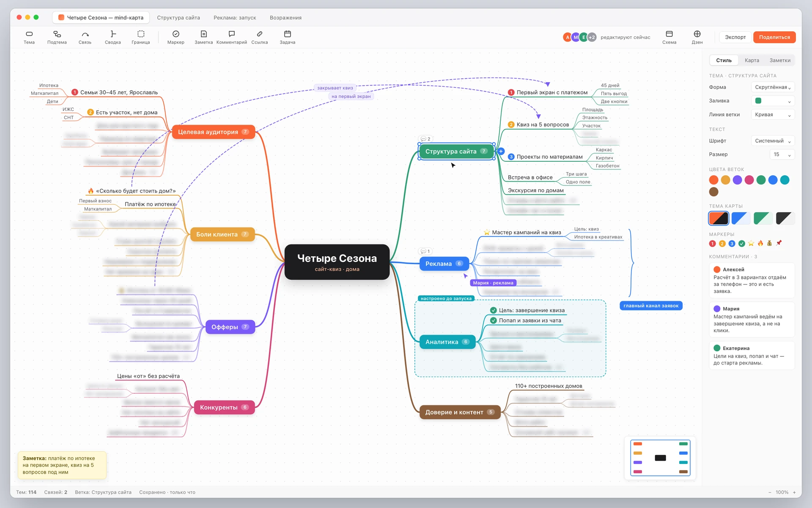This screenshot has height=508, width=812.
Task: Click the Сводка summary tool
Action: (113, 37)
